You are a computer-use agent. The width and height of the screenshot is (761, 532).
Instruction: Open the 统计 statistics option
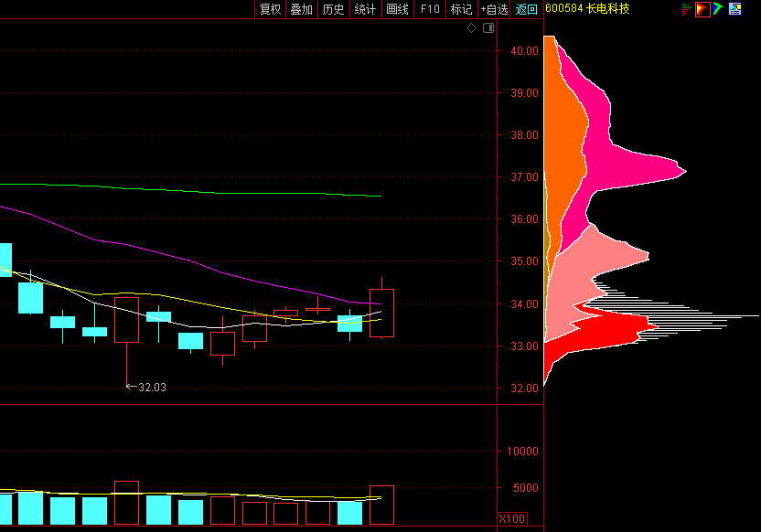pos(365,9)
